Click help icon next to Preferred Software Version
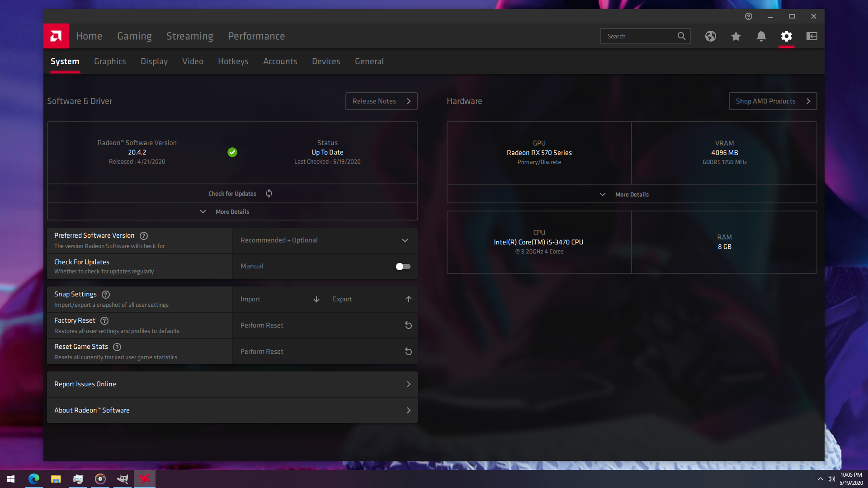This screenshot has height=488, width=868. (x=144, y=236)
